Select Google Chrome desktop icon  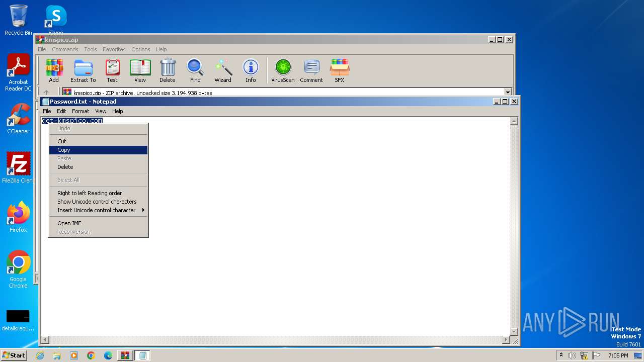pos(18,269)
